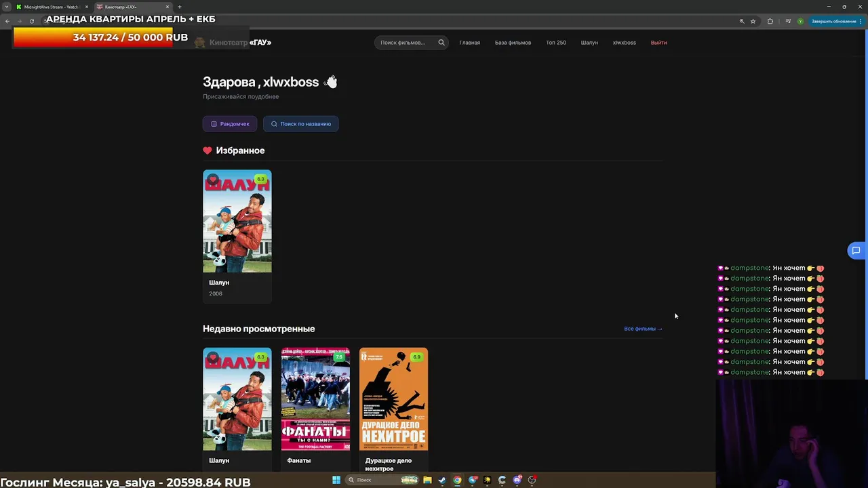Bookmark this page with star icon
This screenshot has height=488, width=868.
click(753, 21)
